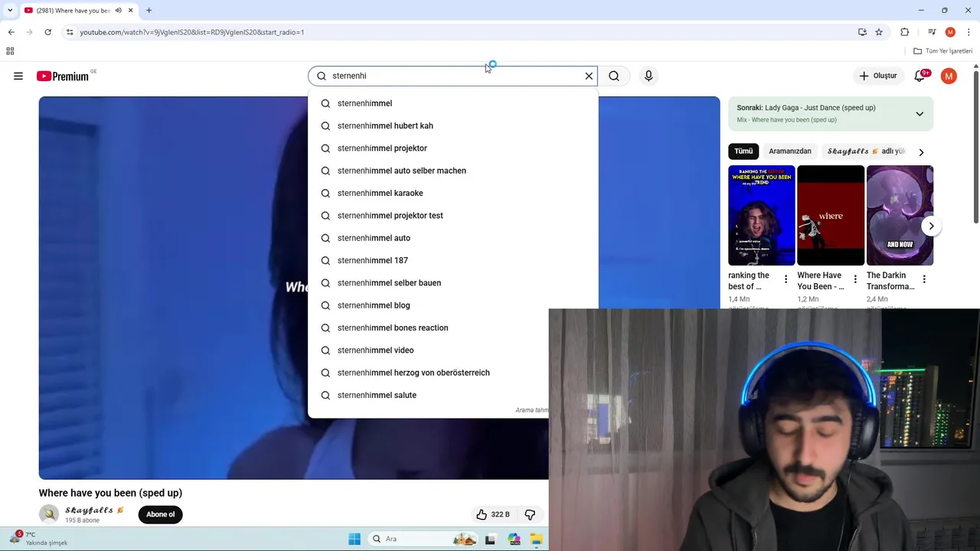Open the Oluştur create button
Screen dimensions: 980x551
[878, 76]
